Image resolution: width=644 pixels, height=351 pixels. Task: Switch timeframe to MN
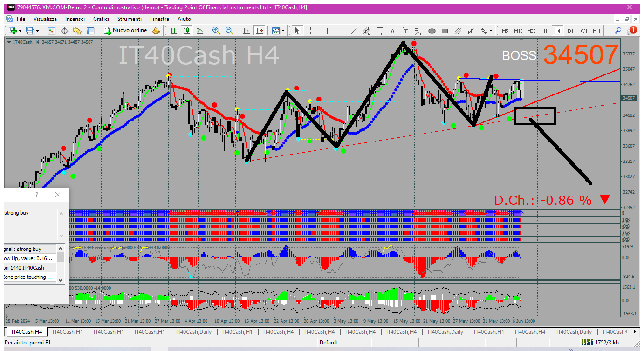596,31
